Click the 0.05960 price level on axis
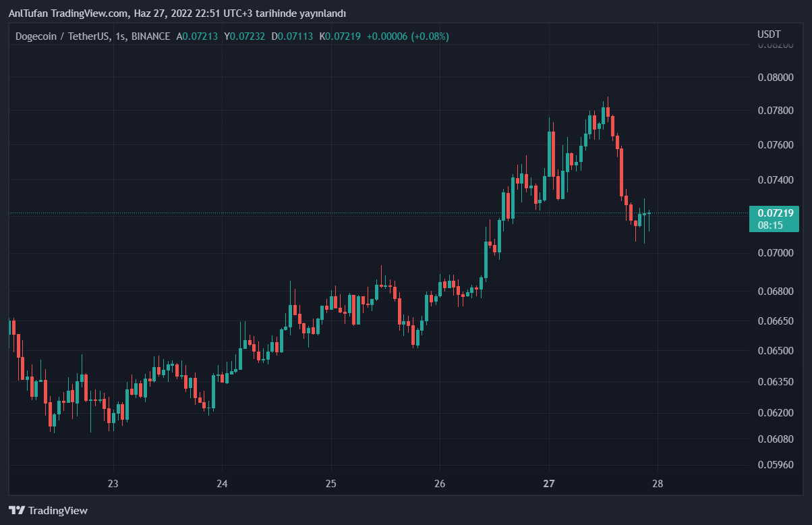 774,465
